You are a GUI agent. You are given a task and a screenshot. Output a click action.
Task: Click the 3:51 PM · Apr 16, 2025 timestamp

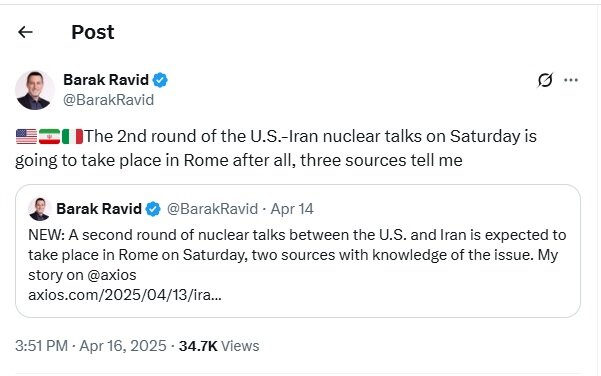[91, 346]
